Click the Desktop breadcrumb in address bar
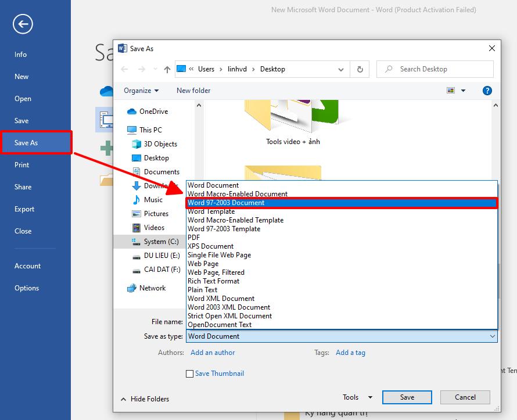The width and height of the screenshot is (517, 420). click(x=272, y=69)
